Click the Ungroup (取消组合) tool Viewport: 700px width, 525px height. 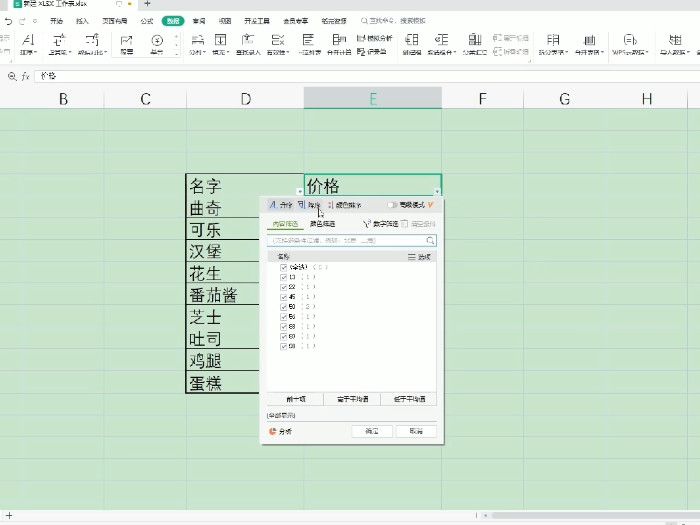point(442,44)
